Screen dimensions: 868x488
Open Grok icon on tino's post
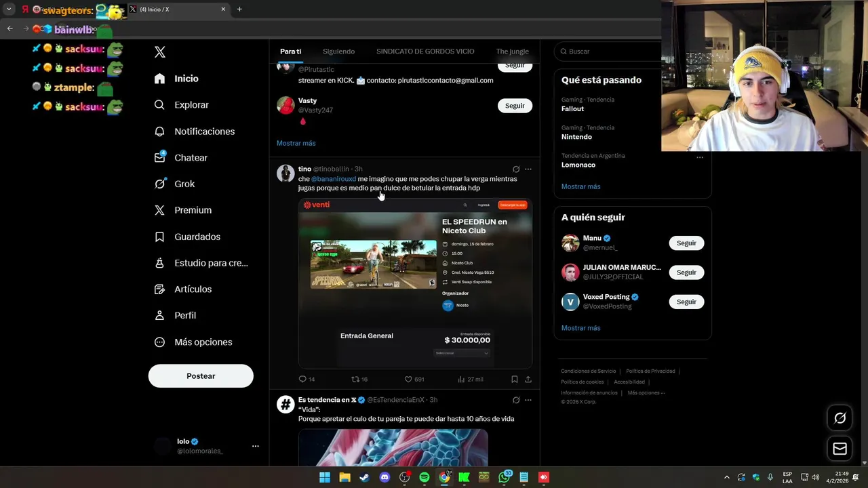[516, 169]
